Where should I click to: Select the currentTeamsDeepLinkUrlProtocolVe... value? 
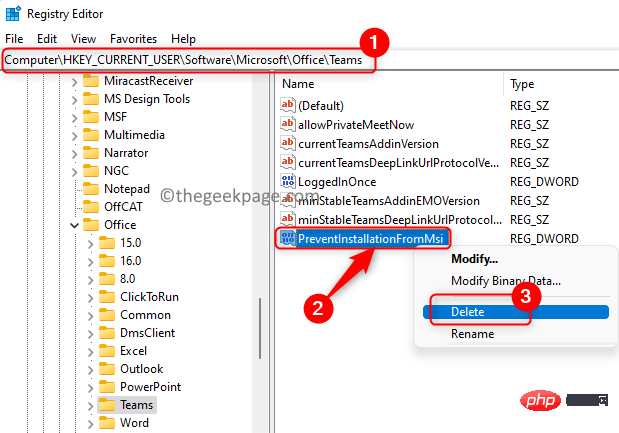pos(399,163)
